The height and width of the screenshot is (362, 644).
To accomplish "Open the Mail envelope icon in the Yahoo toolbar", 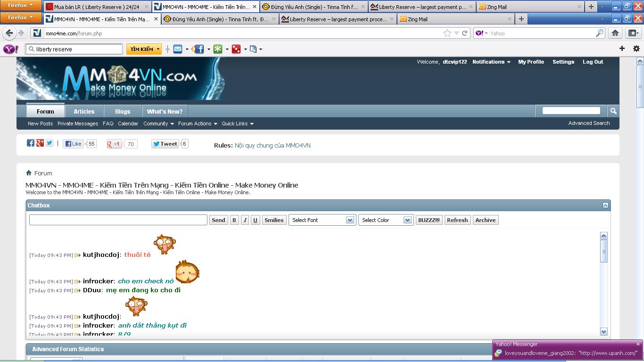I will click(178, 49).
